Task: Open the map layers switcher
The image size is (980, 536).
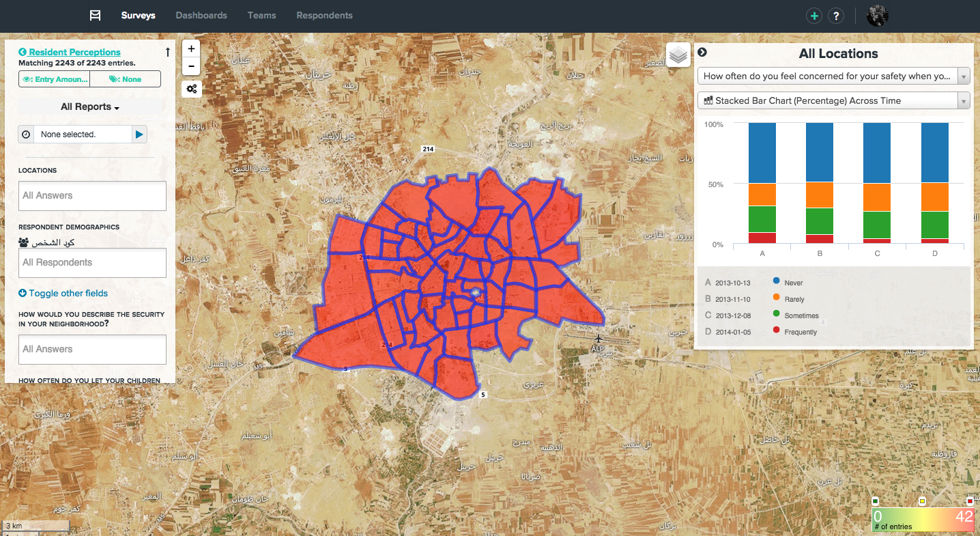Action: point(678,55)
